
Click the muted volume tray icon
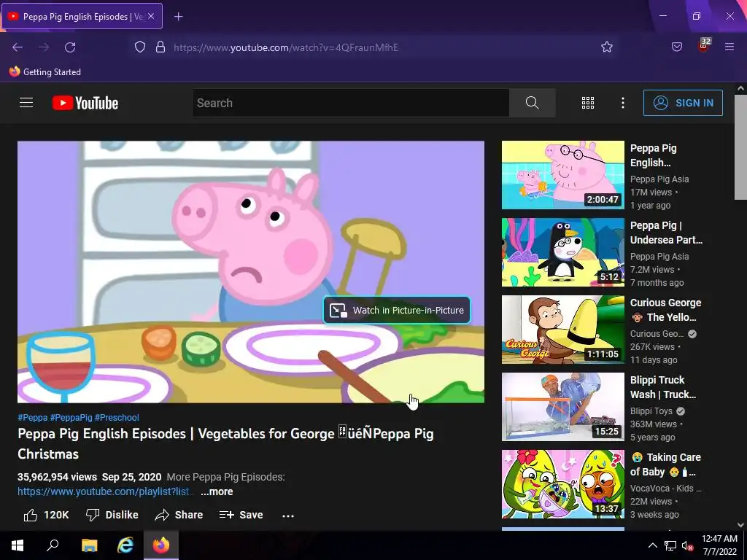point(687,545)
